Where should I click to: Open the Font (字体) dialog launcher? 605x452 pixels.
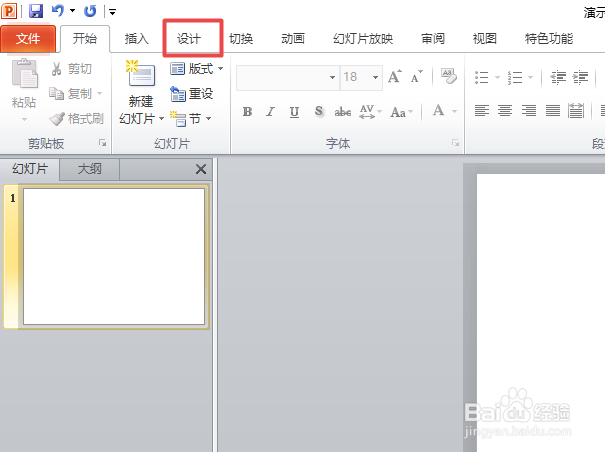pos(455,143)
